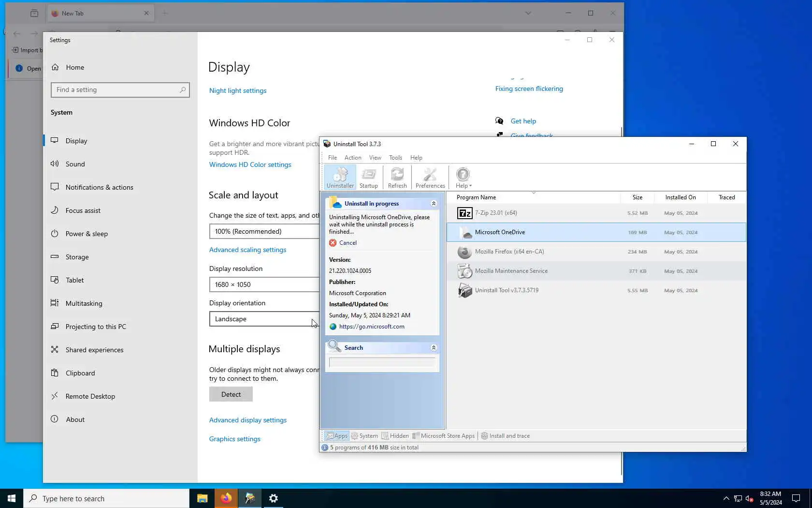This screenshot has width=812, height=508.
Task: Open the Tools menu
Action: coord(395,158)
